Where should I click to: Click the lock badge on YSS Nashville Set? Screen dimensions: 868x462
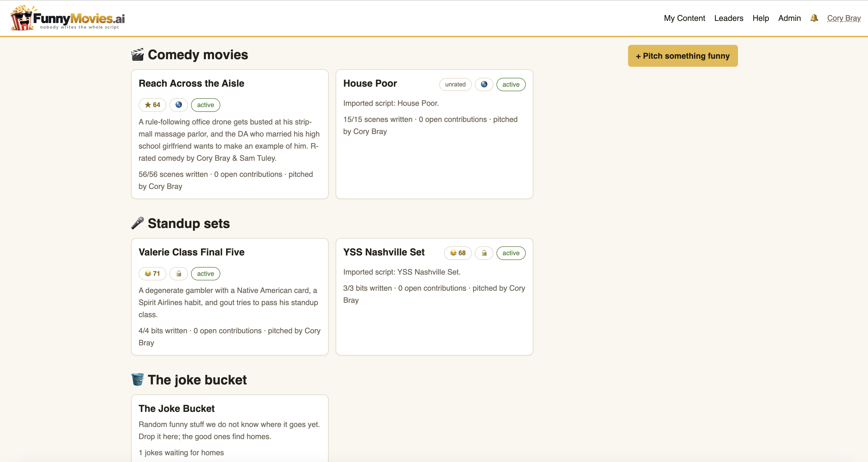484,253
